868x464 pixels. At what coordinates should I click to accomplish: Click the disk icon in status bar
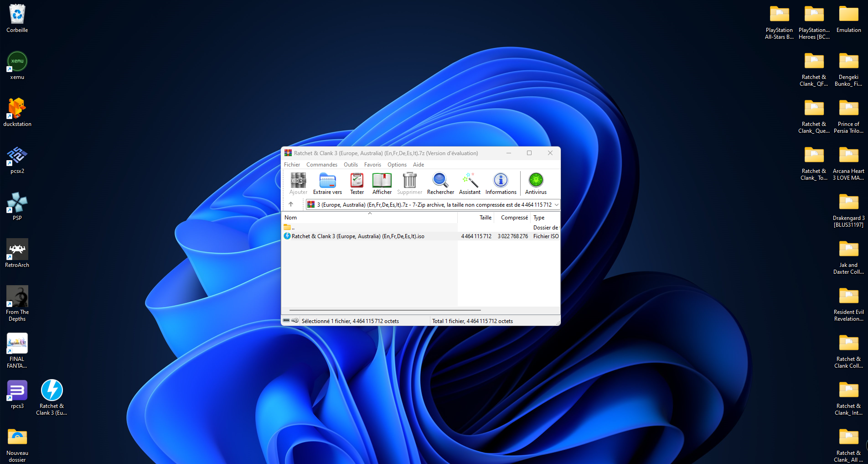286,321
